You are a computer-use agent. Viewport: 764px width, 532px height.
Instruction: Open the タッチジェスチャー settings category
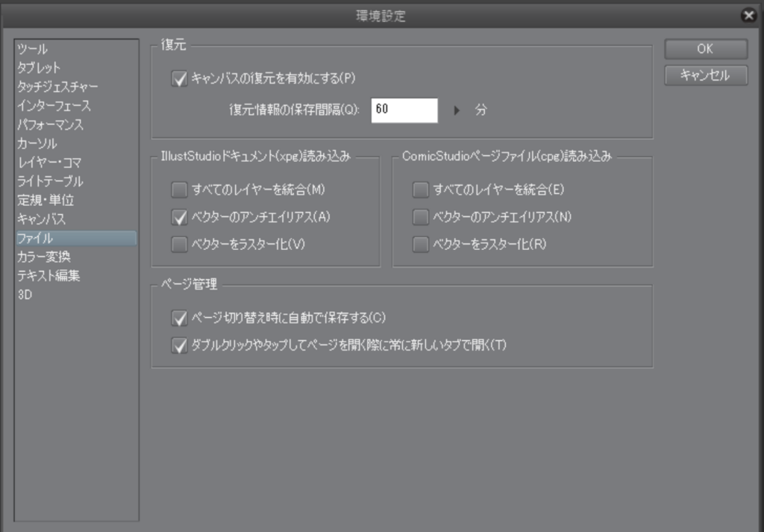[76, 87]
